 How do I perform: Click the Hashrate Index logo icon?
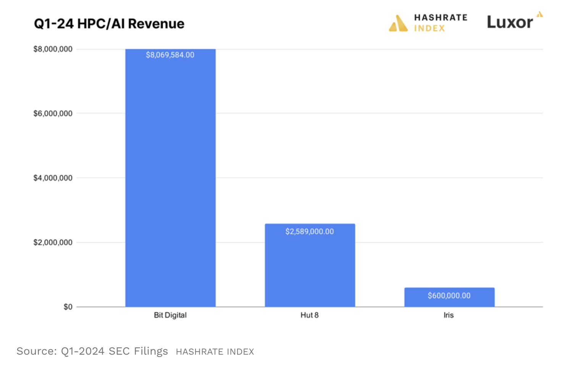pyautogui.click(x=398, y=23)
